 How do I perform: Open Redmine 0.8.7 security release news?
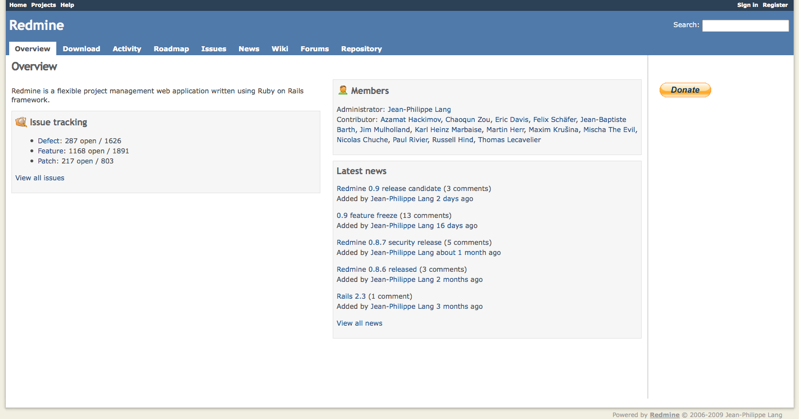(x=389, y=243)
